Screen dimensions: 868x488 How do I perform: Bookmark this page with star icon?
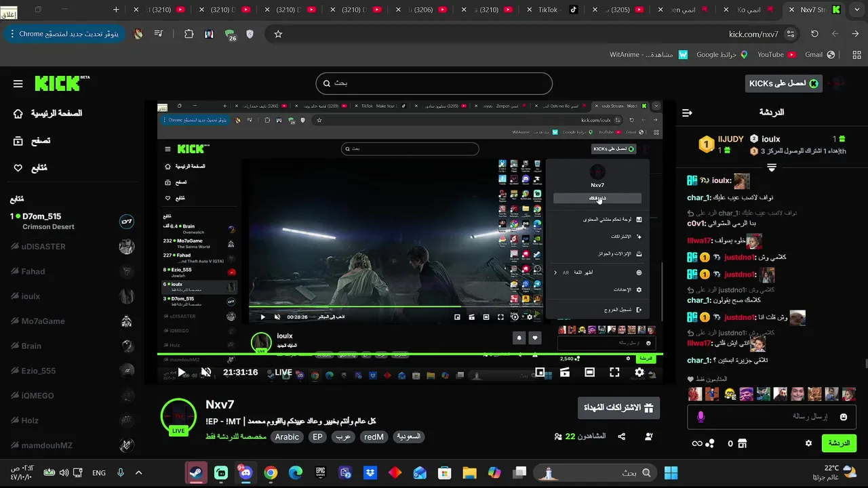278,34
